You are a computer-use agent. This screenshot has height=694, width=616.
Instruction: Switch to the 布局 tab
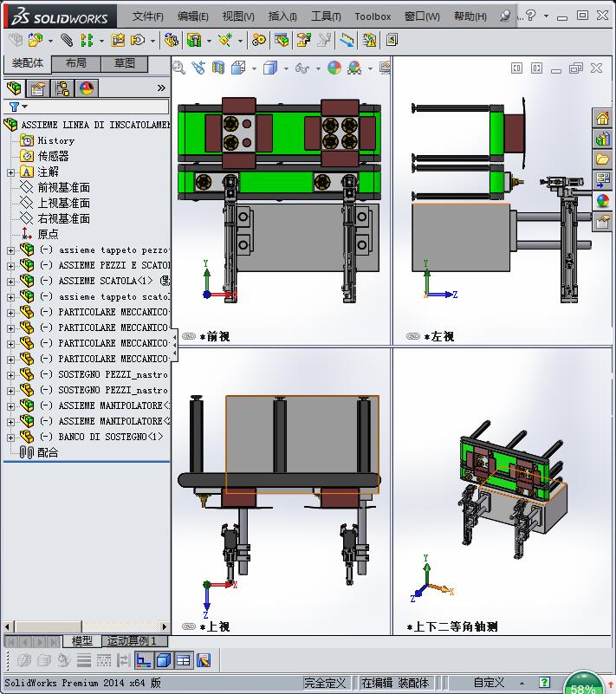tap(76, 63)
